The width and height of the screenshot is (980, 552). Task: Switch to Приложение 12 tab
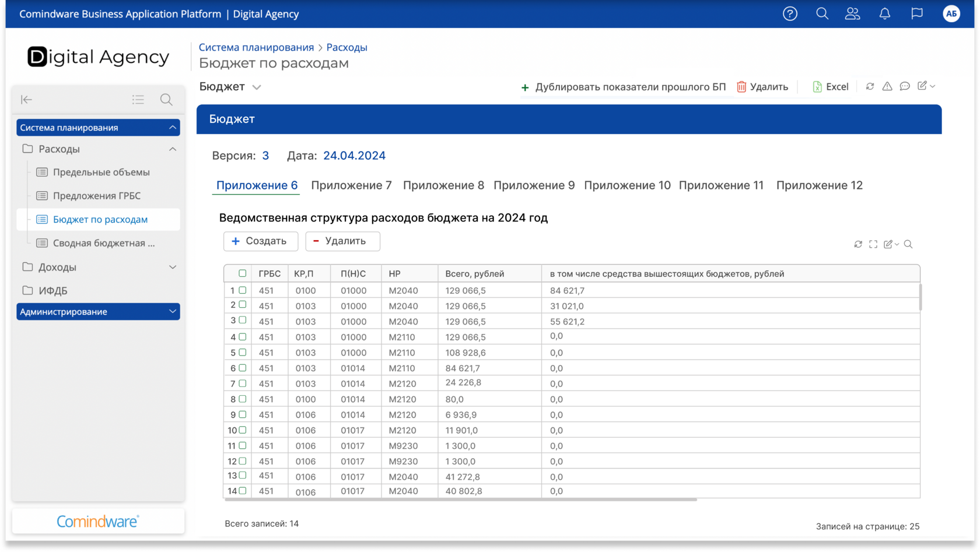click(x=820, y=185)
